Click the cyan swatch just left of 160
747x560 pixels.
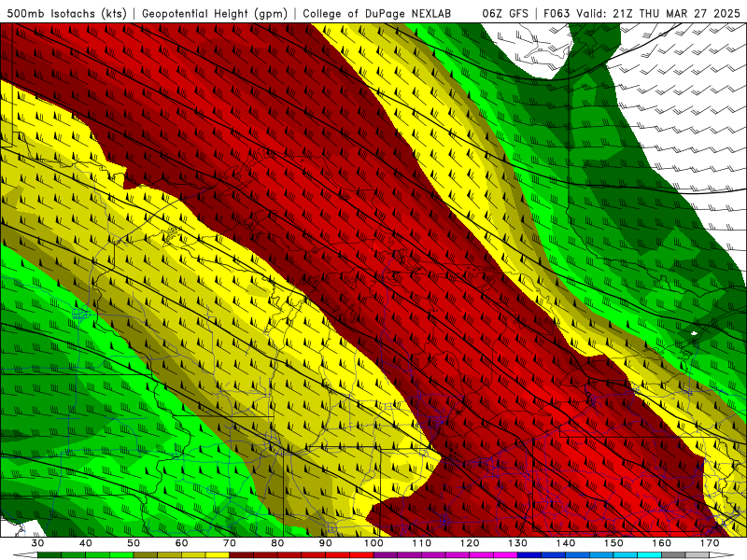(x=650, y=555)
